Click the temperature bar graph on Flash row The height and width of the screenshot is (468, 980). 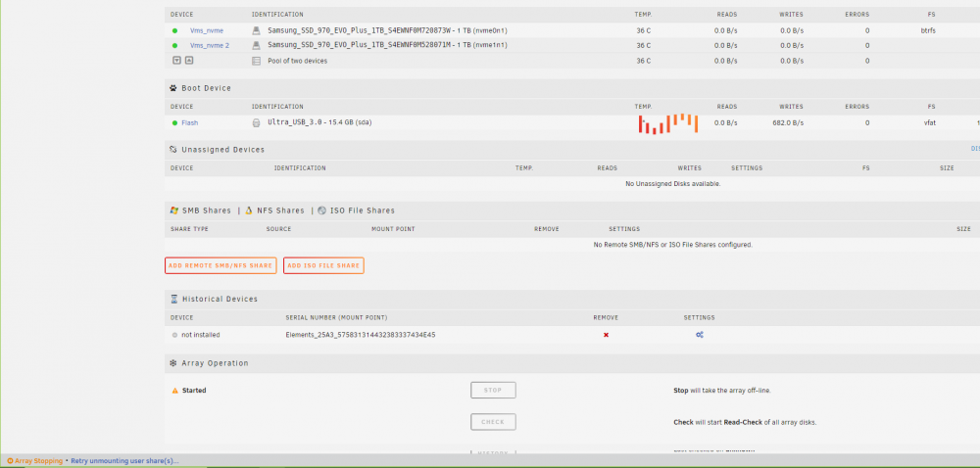668,123
